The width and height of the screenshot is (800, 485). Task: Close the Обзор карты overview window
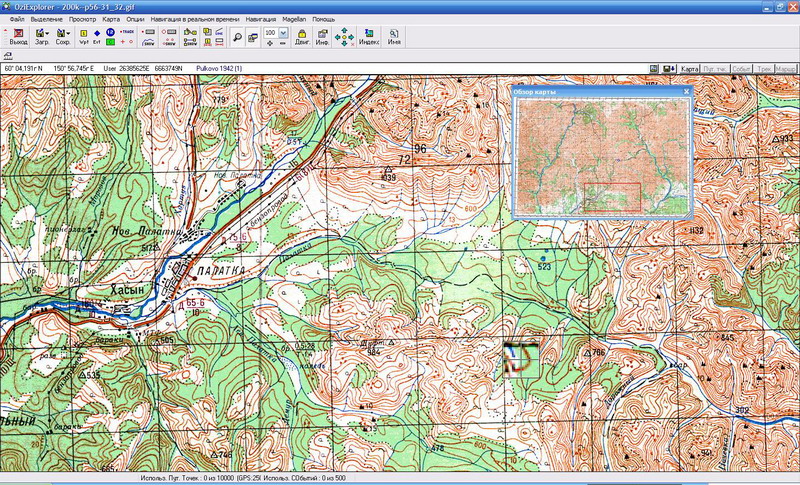coord(687,91)
